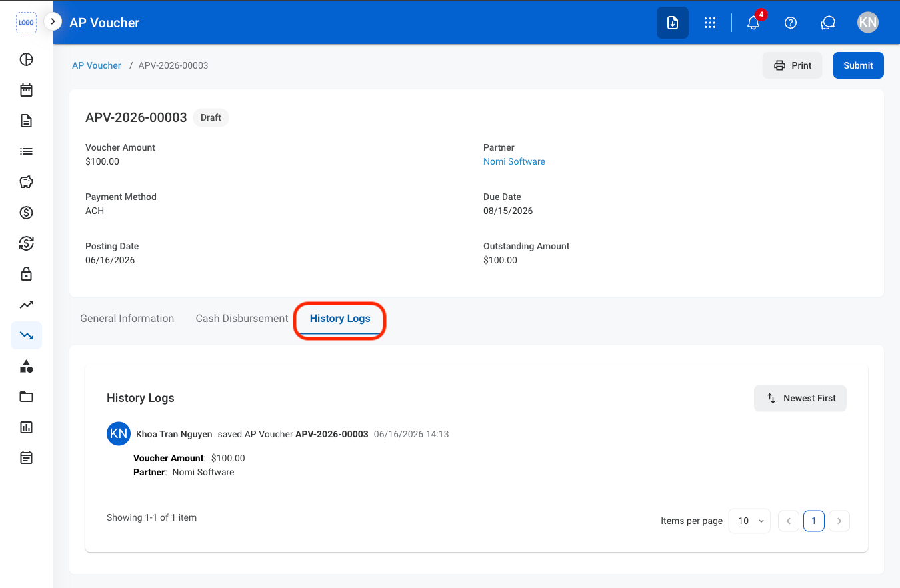Open the shapes category sidebar icon
This screenshot has width=900, height=588.
pos(26,366)
